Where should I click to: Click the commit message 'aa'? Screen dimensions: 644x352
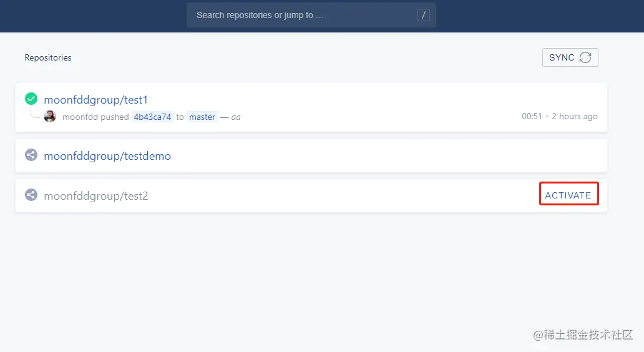236,117
